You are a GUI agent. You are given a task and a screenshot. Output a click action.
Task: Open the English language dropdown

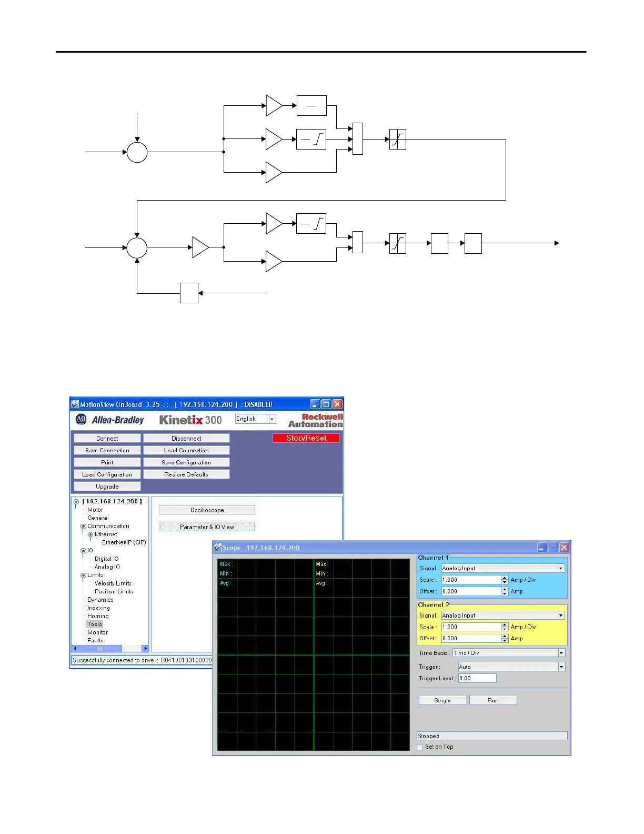pyautogui.click(x=272, y=419)
